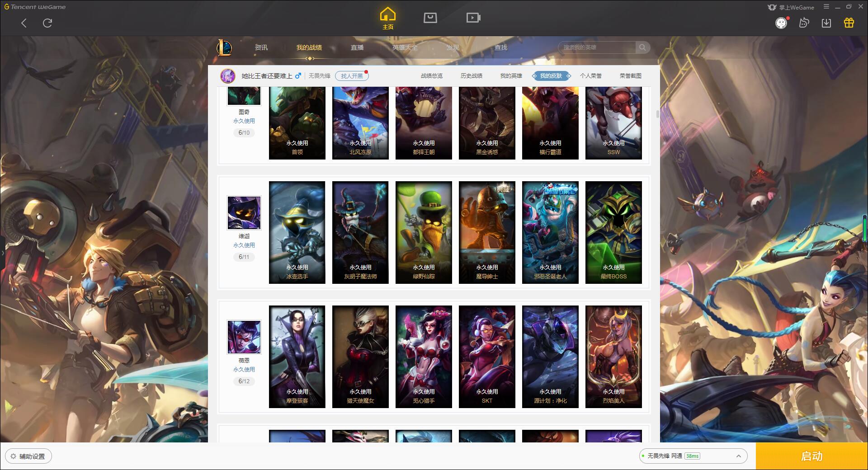
Task: Open the 黑金诱惑 skin card
Action: coord(487,123)
